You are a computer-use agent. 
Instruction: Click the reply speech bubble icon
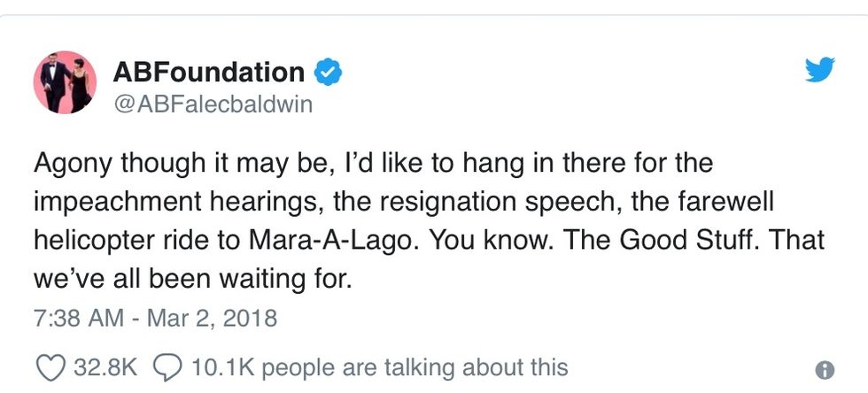(x=167, y=366)
